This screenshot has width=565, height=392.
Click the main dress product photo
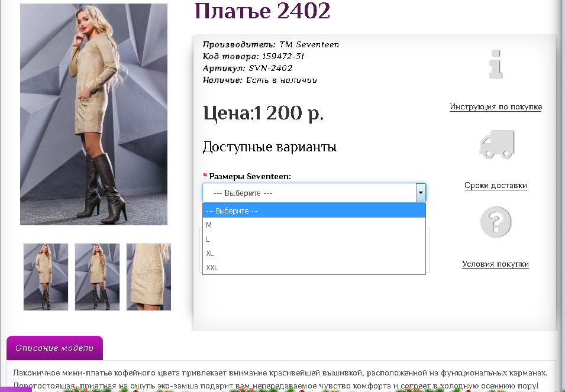coord(93,114)
